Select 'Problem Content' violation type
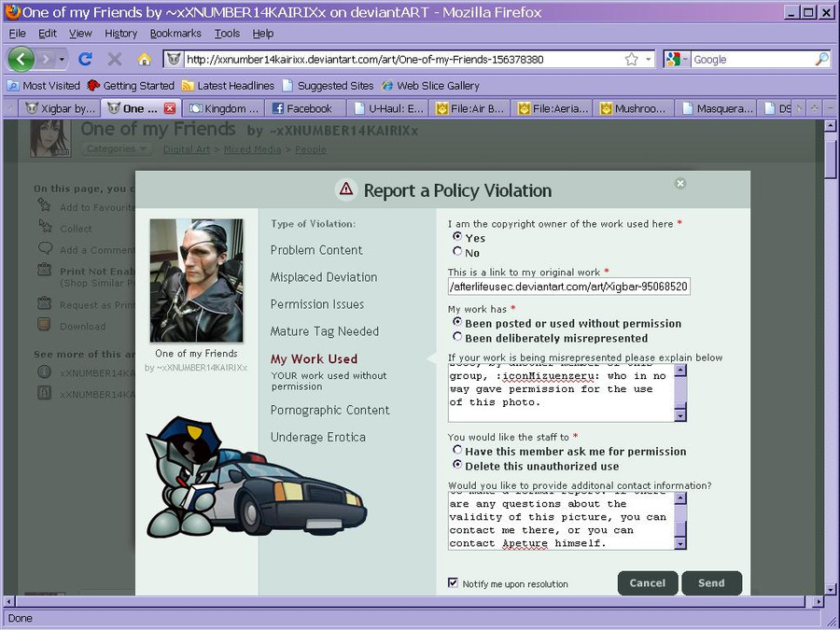The height and width of the screenshot is (630, 840). 316,249
